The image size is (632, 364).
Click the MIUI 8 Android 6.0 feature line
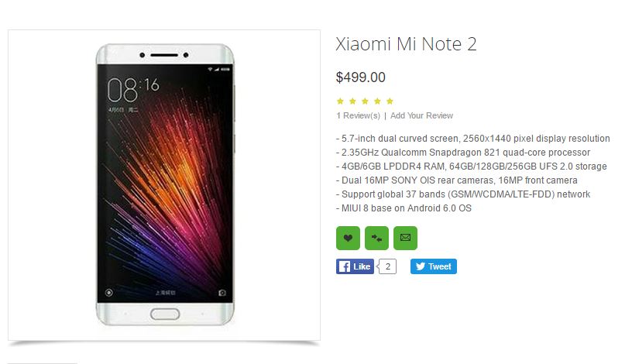404,208
